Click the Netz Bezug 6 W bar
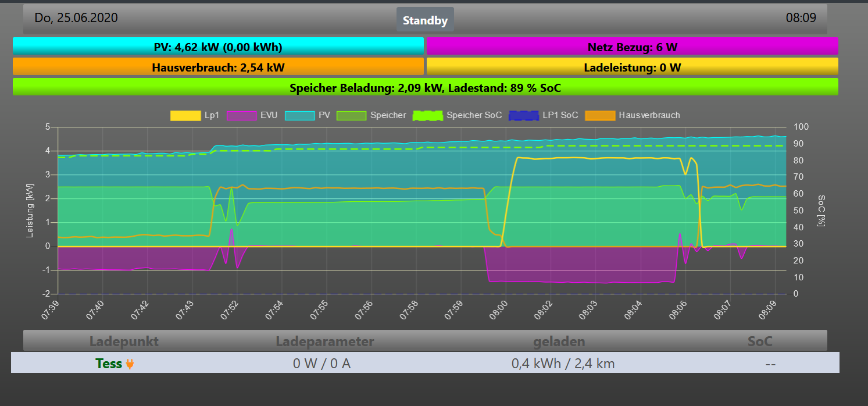This screenshot has height=406, width=868. tap(632, 47)
